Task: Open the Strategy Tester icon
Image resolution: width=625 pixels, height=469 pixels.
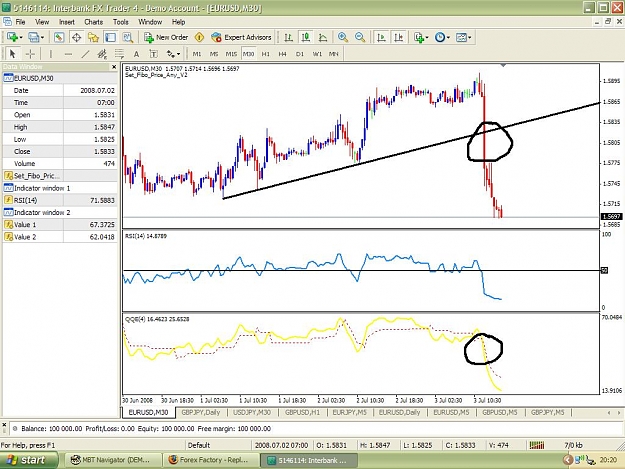Action: pos(128,37)
